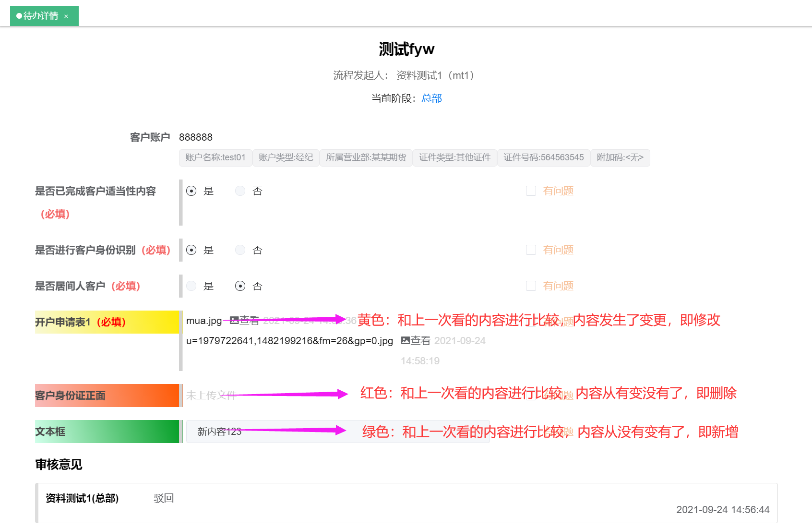Click the 未上传文件 placeholder text
Image resolution: width=812 pixels, height=528 pixels.
[x=211, y=395]
